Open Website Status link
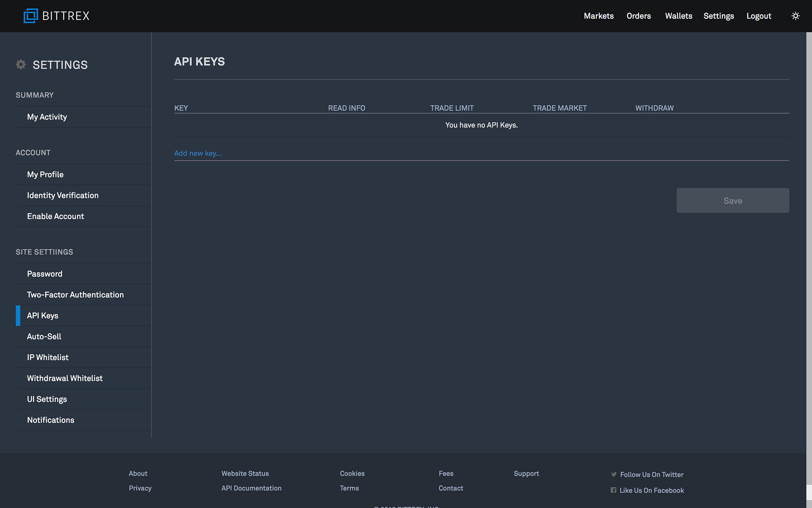The image size is (812, 508). (x=245, y=473)
